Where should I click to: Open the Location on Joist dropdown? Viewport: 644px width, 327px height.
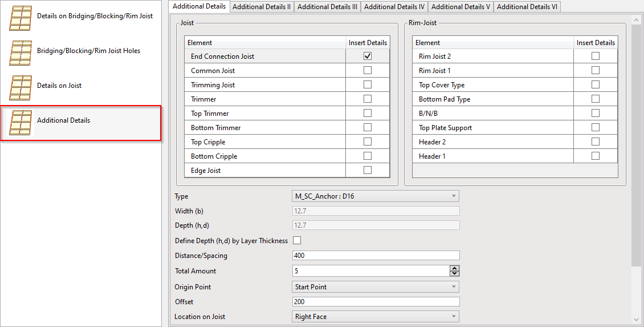[x=375, y=316]
